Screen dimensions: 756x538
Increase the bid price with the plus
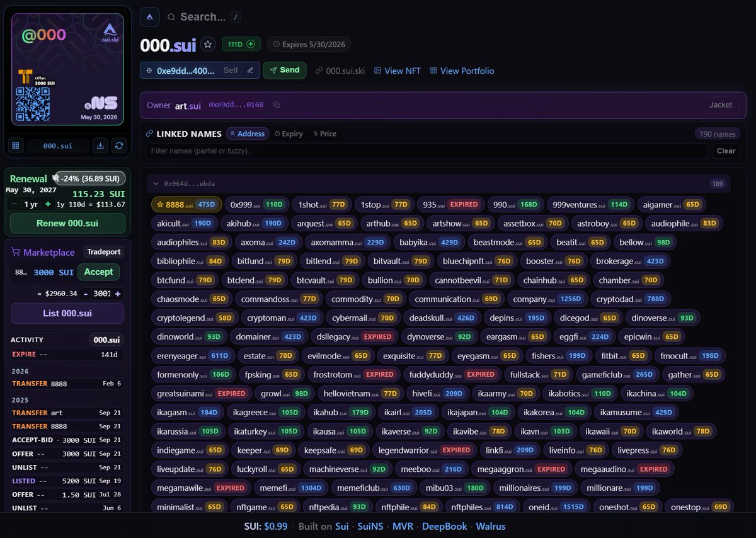point(118,294)
